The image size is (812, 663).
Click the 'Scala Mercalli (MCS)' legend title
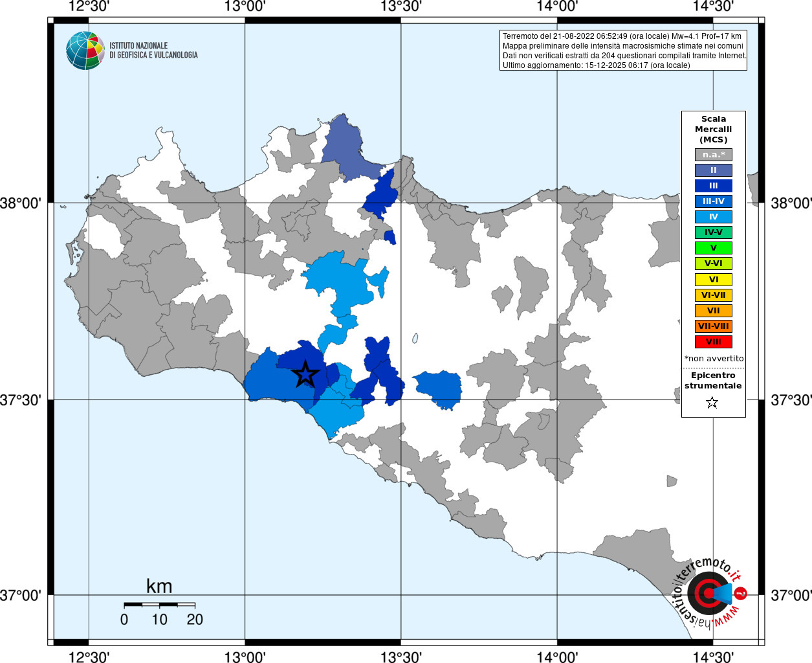tap(714, 129)
